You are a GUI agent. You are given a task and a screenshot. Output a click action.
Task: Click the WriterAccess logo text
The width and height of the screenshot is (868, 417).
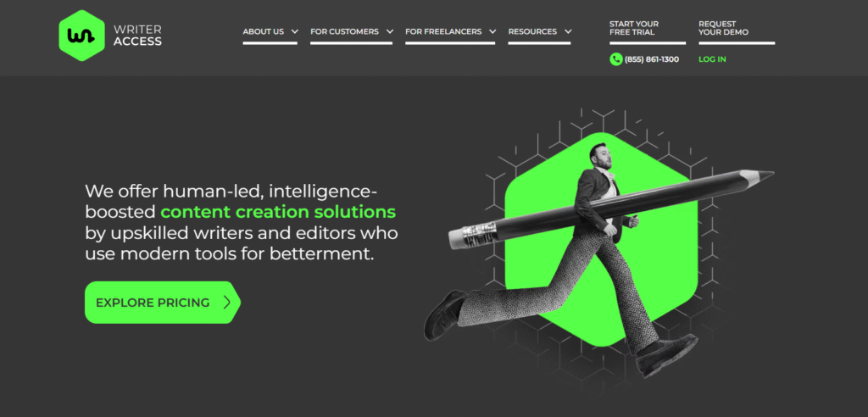(137, 36)
